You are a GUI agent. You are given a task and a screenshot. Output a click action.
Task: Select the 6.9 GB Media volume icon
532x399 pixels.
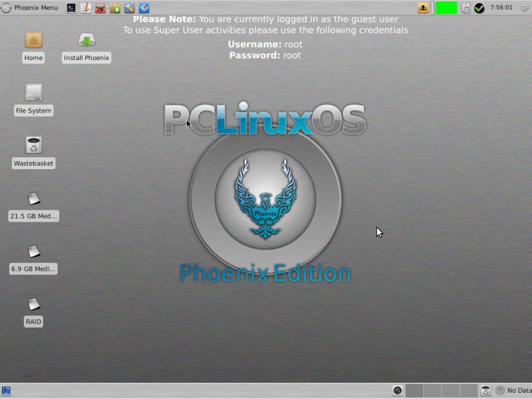click(x=33, y=259)
